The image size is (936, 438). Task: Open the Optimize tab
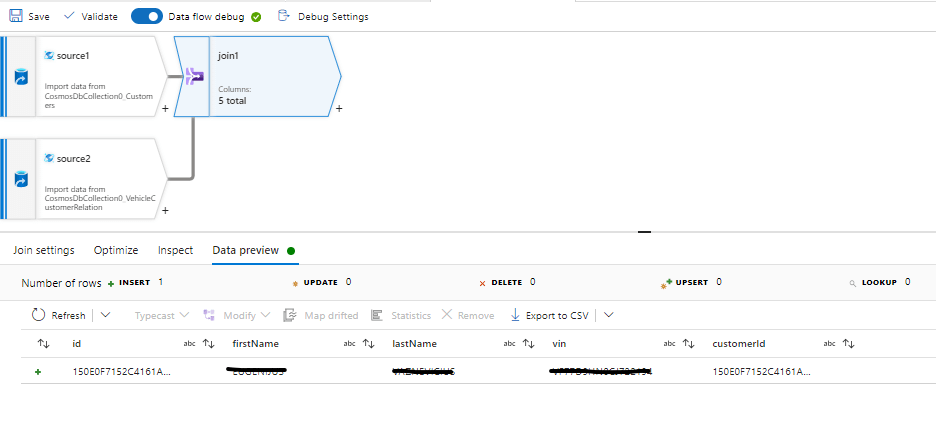coord(116,250)
